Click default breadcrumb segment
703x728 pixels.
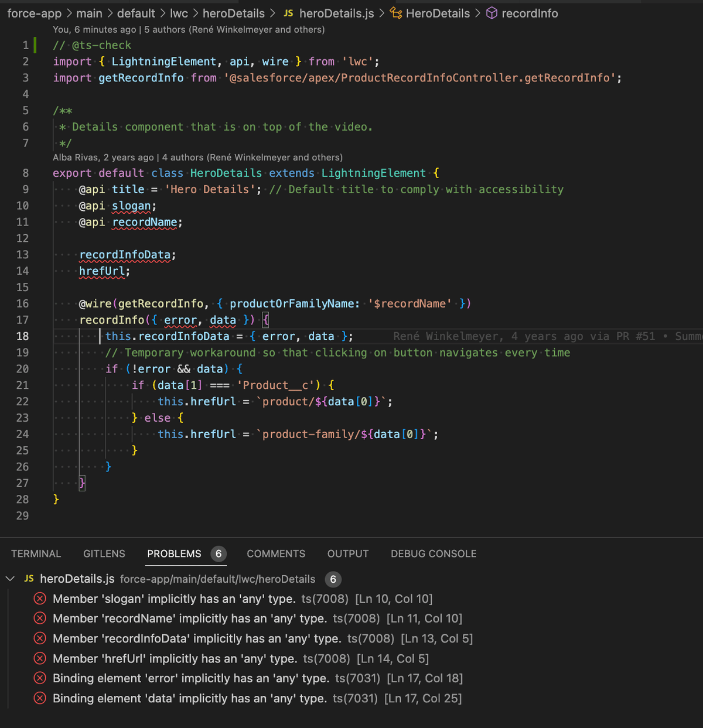(136, 13)
